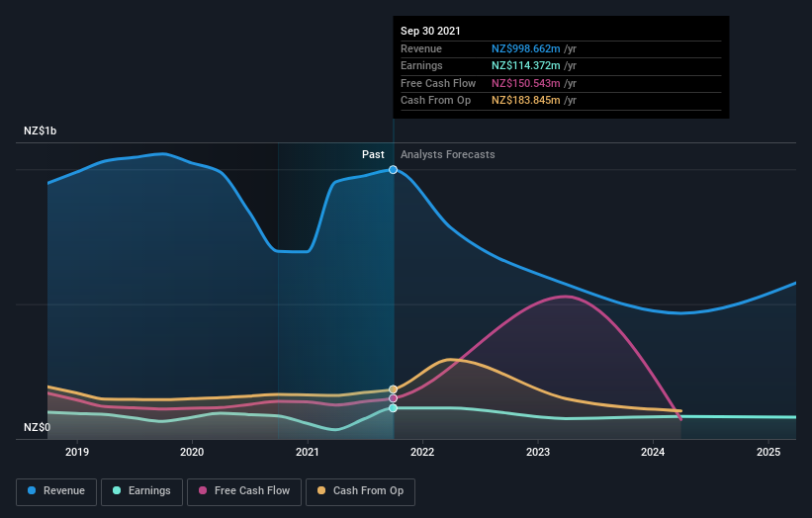Click the blue Revenue legend dot
812x518 pixels.
pos(32,490)
